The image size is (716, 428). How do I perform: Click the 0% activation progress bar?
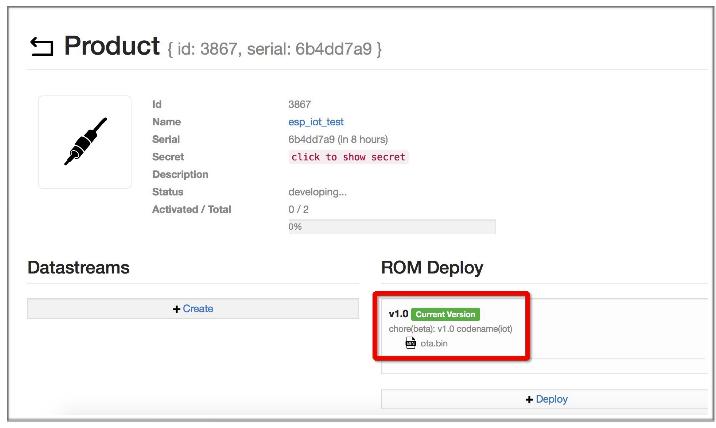click(x=391, y=227)
